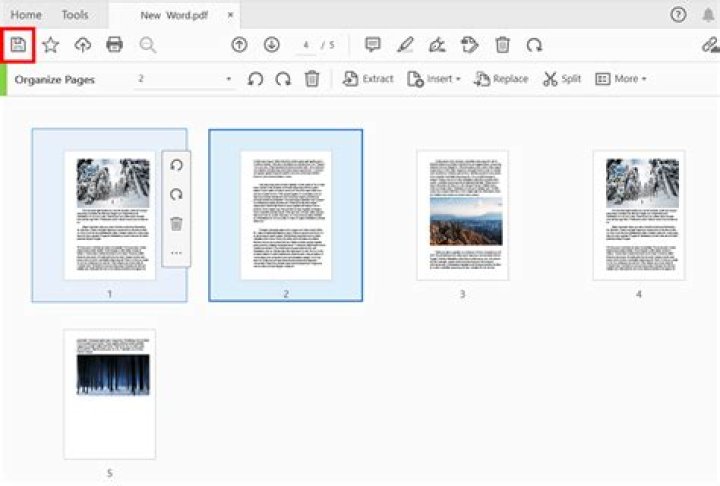Viewport: 720px width, 486px height.
Task: Delete page 1 using thumbnail trash
Action: pyautogui.click(x=176, y=224)
